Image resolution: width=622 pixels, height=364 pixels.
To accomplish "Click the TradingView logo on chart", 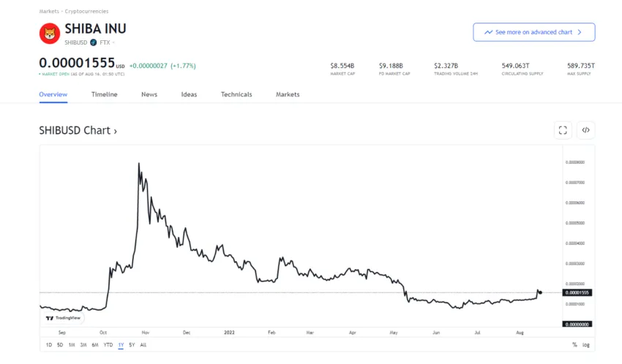I will (63, 318).
